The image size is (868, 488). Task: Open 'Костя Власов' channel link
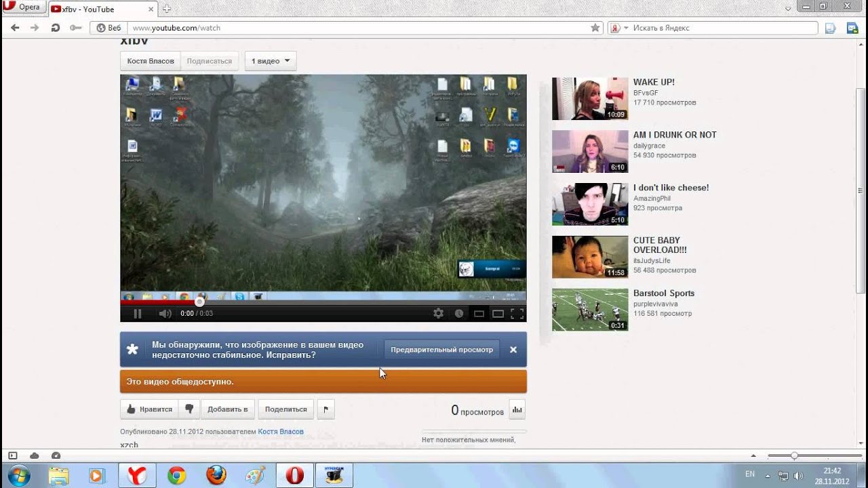pos(151,61)
